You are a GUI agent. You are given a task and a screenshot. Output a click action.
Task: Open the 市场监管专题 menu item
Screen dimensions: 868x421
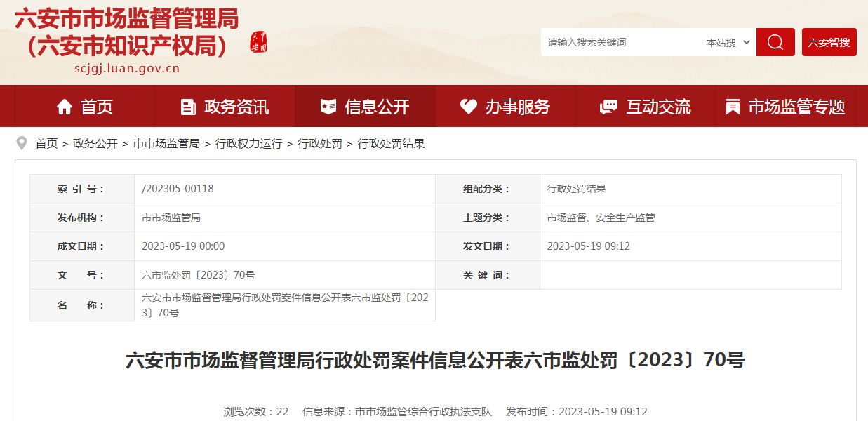point(785,107)
